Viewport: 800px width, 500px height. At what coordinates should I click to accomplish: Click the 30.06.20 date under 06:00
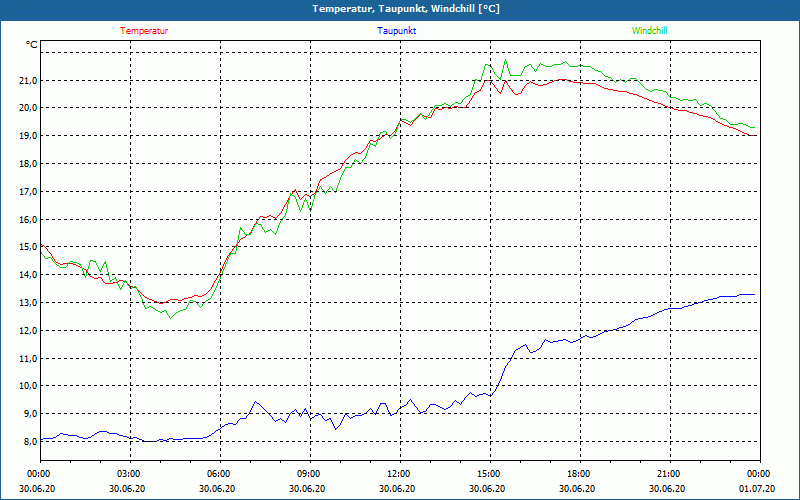(217, 488)
